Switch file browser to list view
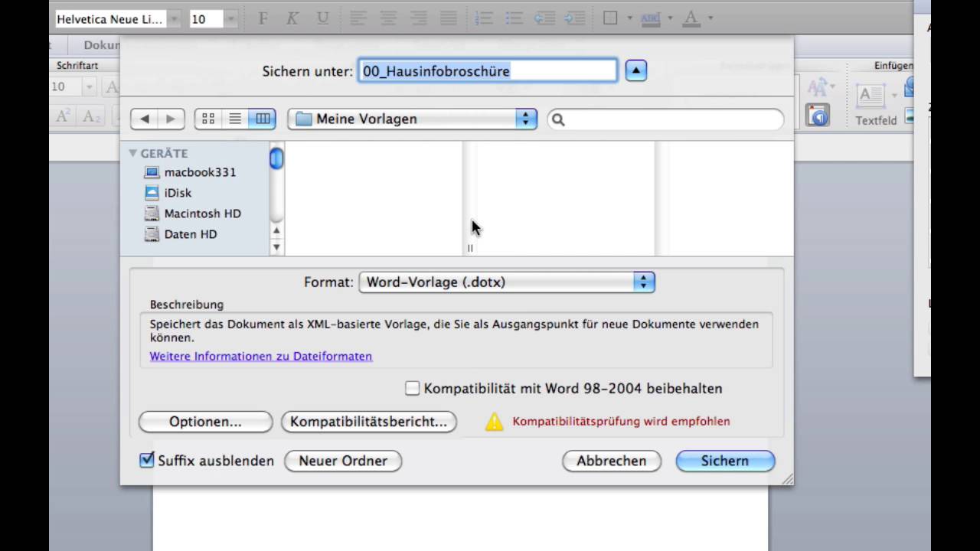 tap(235, 119)
